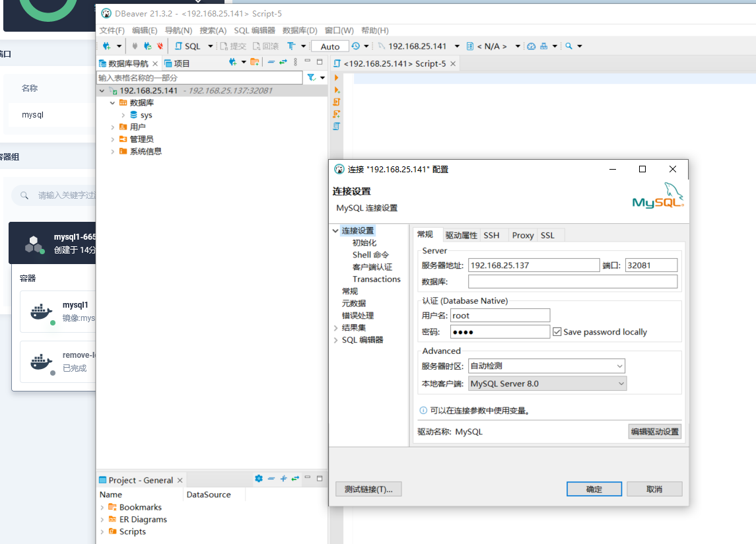Click the 用户名 root field
The width and height of the screenshot is (756, 544).
click(x=500, y=316)
